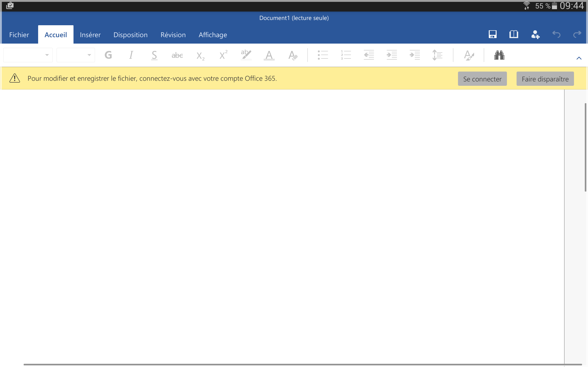
Task: Switch to the Insérer tab
Action: coord(90,35)
